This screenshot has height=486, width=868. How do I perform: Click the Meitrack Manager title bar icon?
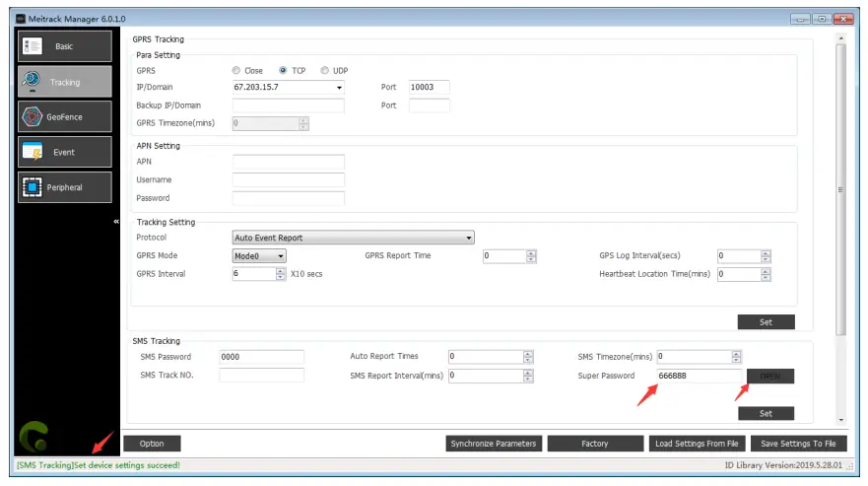[x=21, y=19]
